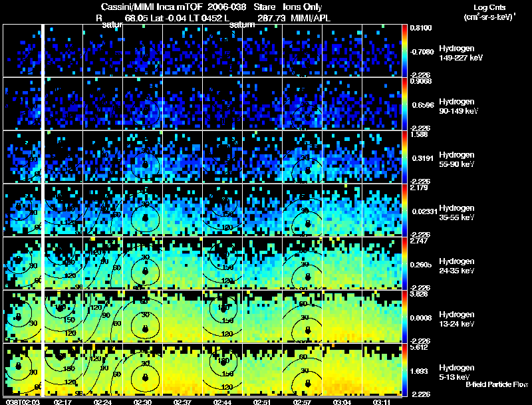Select the 'Hydrogen 90-149 keV' row label
This screenshot has width=532, height=405.
point(458,106)
